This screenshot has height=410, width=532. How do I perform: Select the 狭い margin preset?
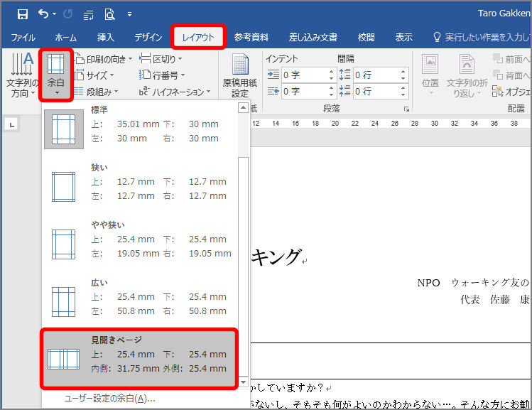[141, 186]
